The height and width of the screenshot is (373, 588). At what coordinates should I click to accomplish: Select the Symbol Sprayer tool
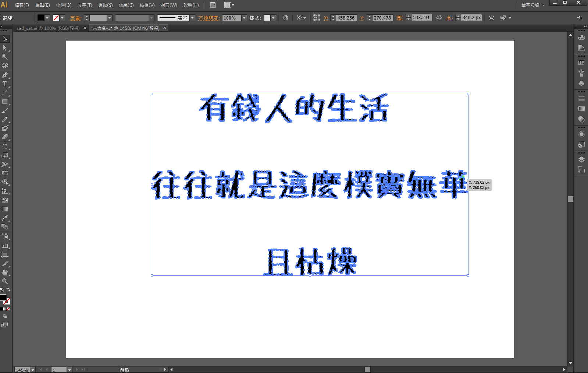coord(5,236)
